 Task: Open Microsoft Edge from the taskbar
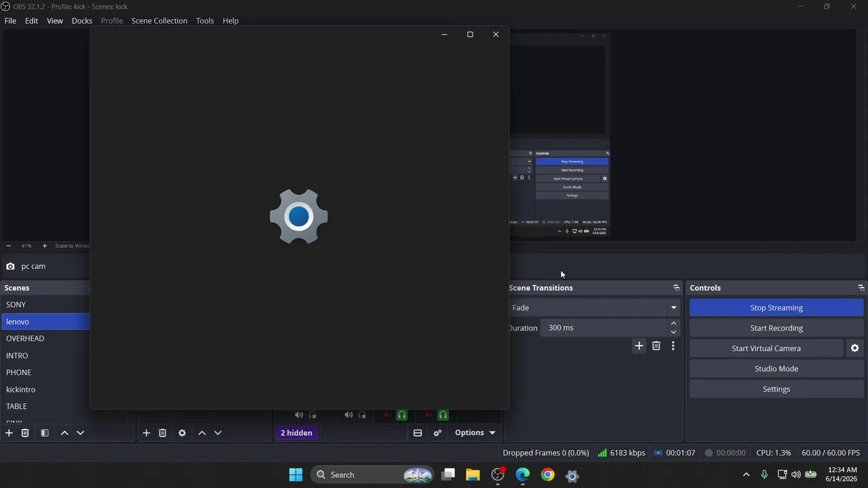[x=522, y=474]
